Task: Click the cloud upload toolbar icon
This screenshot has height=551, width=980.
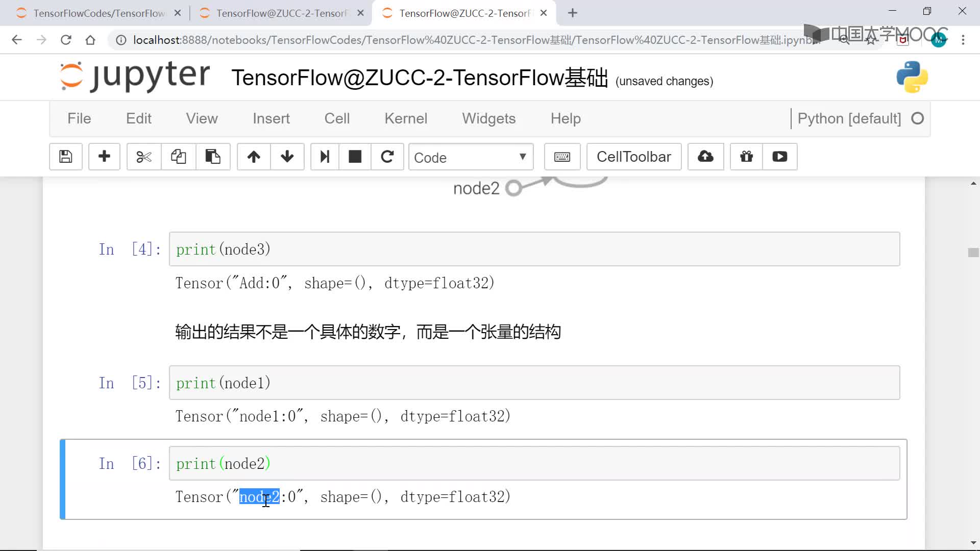Action: pos(705,157)
